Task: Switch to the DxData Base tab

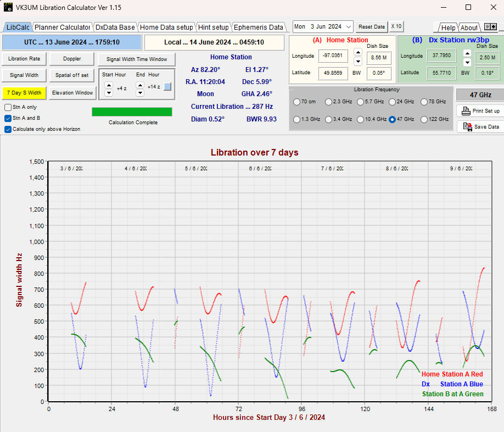Action: 115,27
